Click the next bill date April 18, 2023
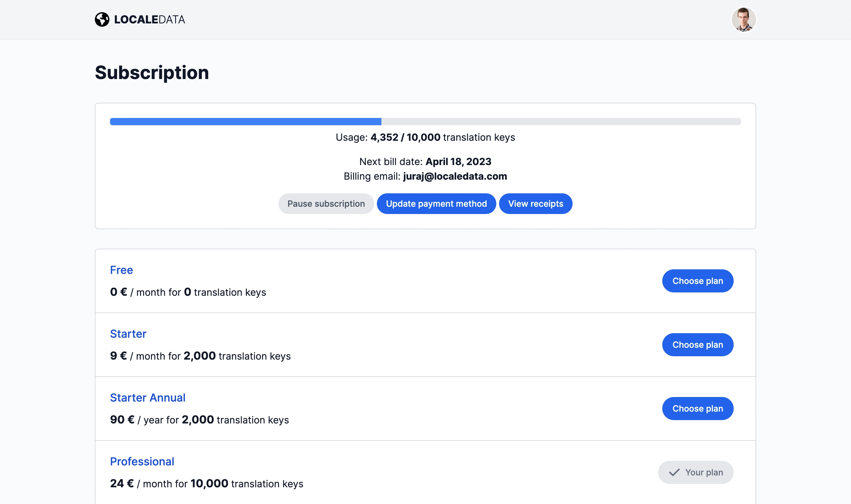 458,162
